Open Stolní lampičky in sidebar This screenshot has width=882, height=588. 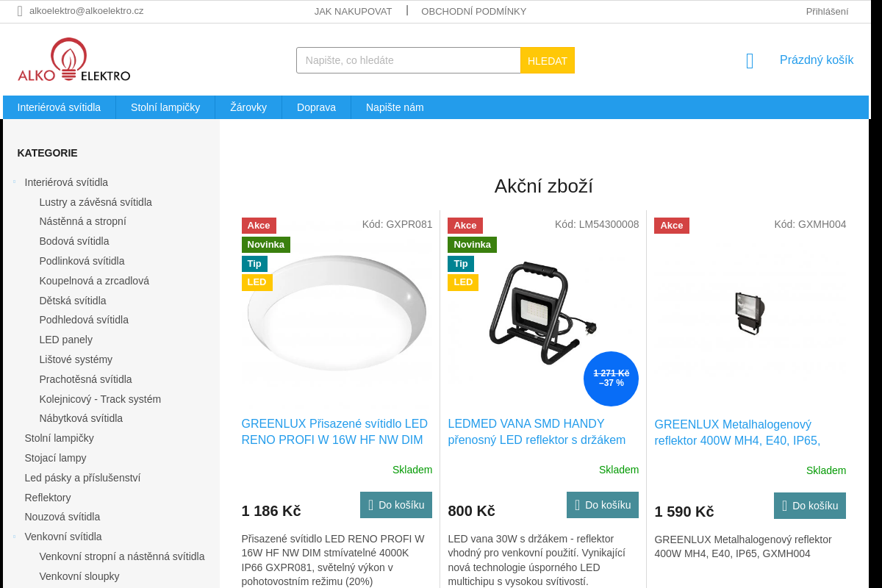click(x=59, y=438)
